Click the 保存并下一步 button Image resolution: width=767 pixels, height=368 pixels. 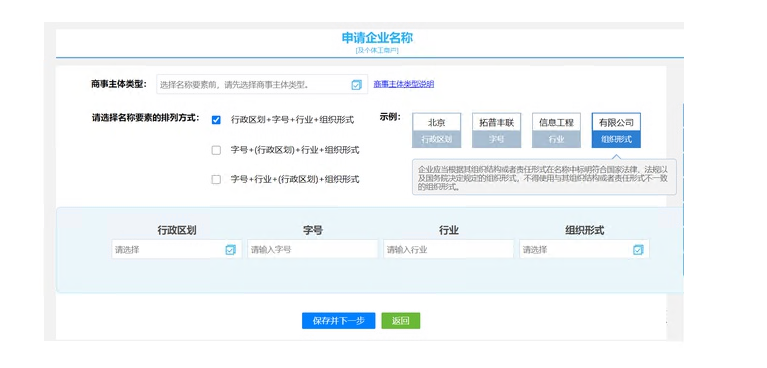[338, 321]
